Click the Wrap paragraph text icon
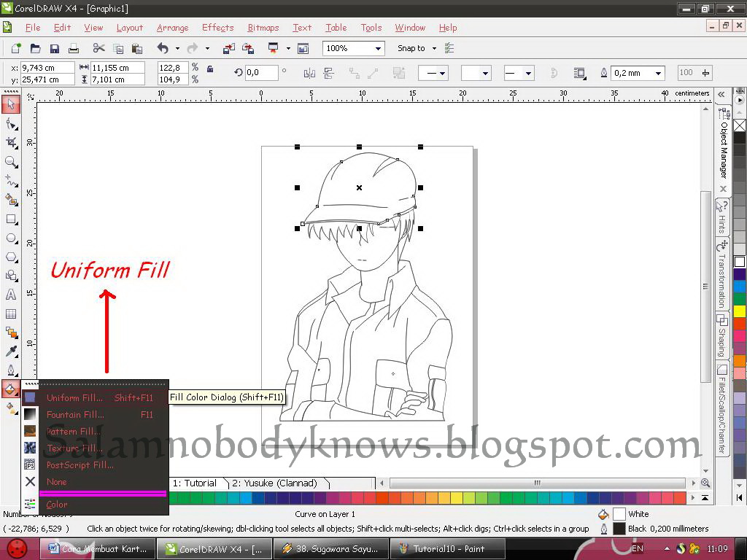This screenshot has height=560, width=747. tap(579, 73)
